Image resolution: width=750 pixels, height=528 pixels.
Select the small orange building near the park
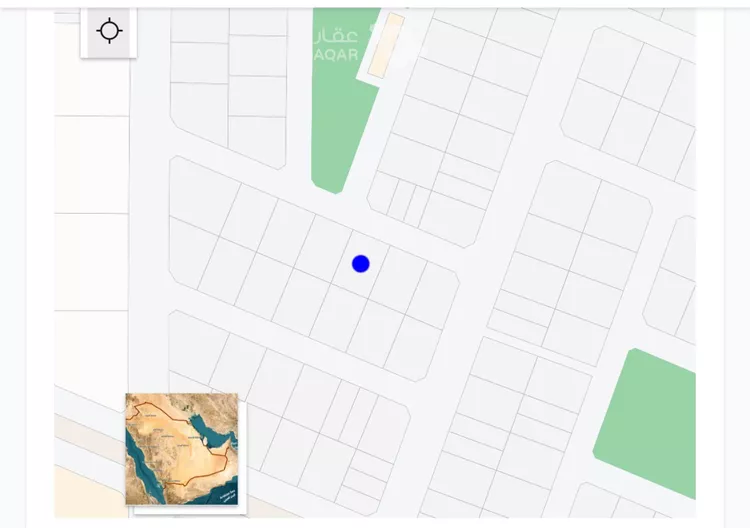coord(386,45)
